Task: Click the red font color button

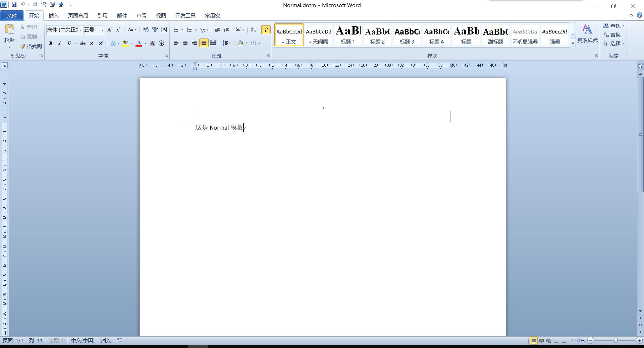Action: [139, 43]
